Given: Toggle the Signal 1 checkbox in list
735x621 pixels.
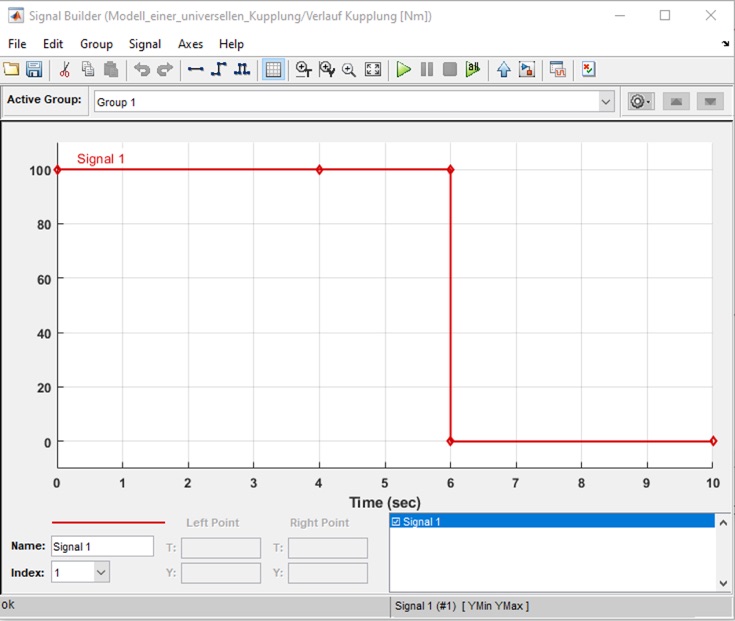Looking at the screenshot, I should click(x=397, y=522).
